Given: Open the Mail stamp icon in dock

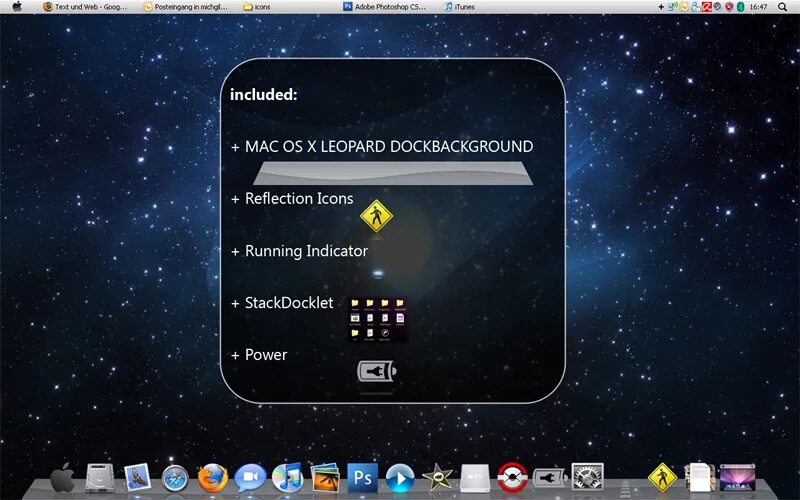Looking at the screenshot, I should click(137, 478).
